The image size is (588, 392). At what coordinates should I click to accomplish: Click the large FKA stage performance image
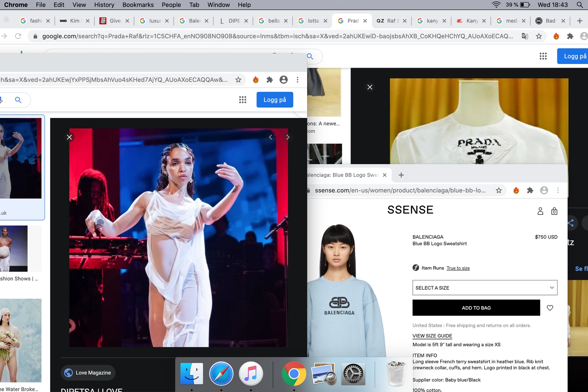tap(178, 237)
